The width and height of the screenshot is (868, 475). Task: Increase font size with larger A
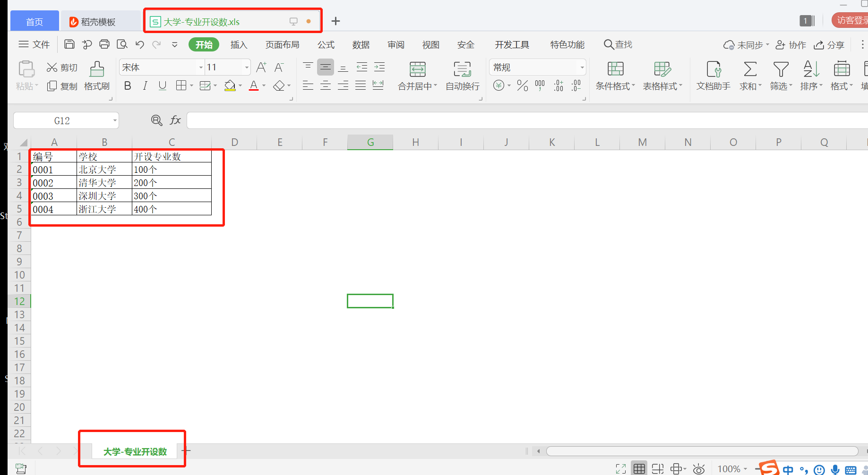tap(261, 67)
